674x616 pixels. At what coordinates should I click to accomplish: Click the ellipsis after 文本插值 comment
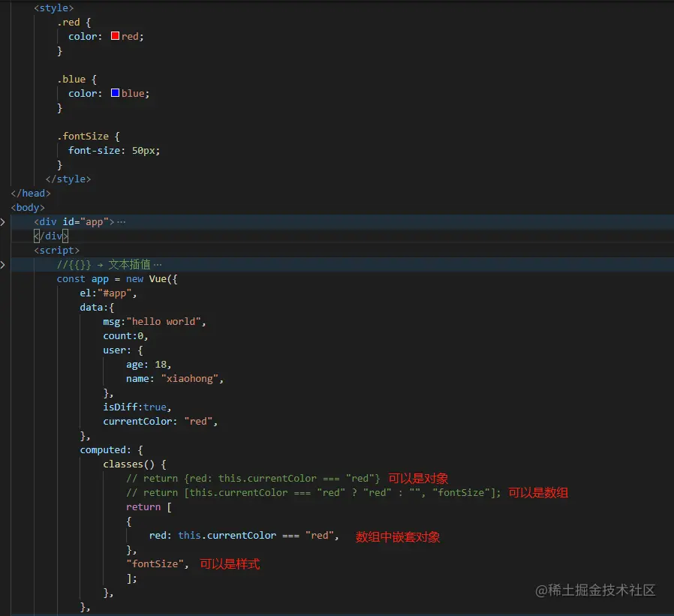[158, 265]
